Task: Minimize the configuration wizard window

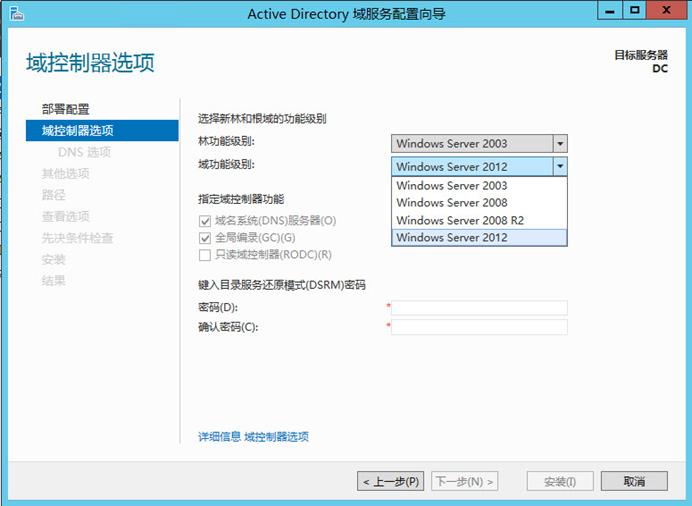Action: coord(610,11)
